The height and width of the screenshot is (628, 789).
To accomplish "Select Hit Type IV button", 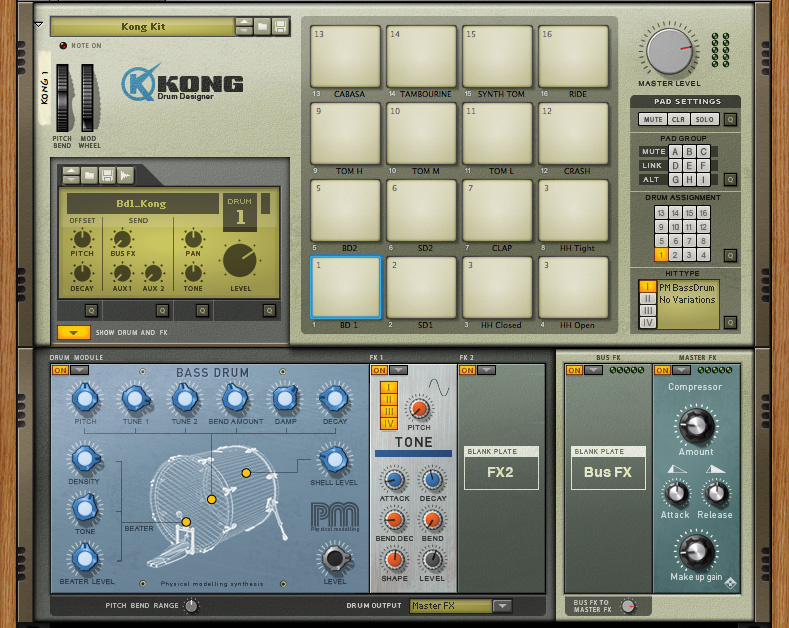I will click(648, 323).
